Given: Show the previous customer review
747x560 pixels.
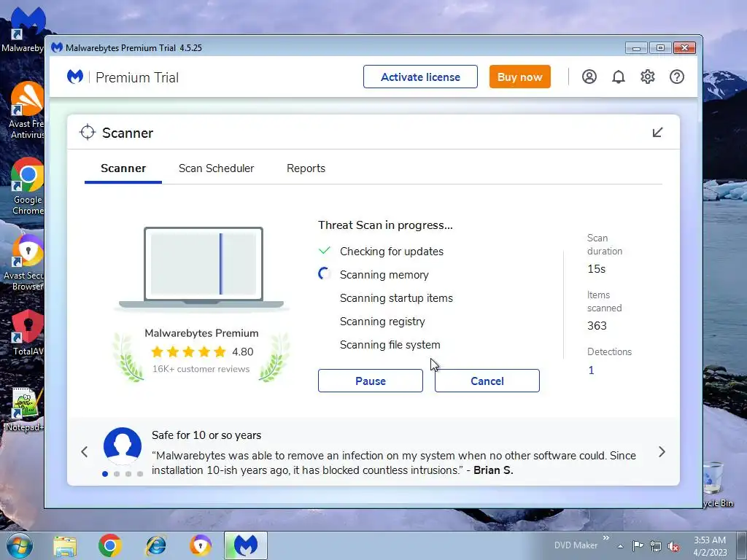Looking at the screenshot, I should pyautogui.click(x=85, y=452).
